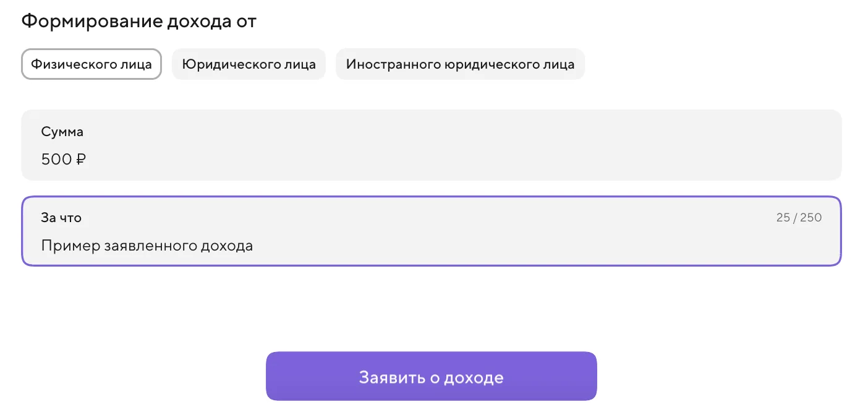The width and height of the screenshot is (868, 412).
Task: Click the ruble sign after the amount
Action: coord(81,160)
